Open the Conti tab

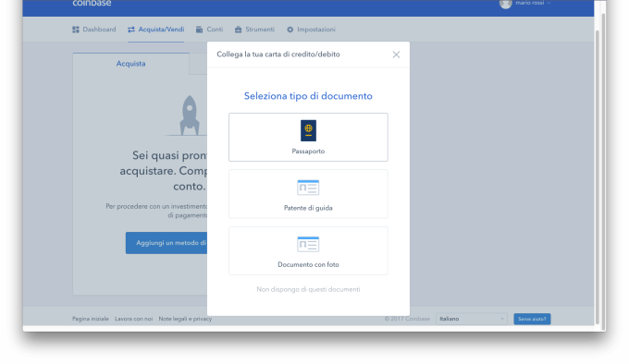click(209, 30)
